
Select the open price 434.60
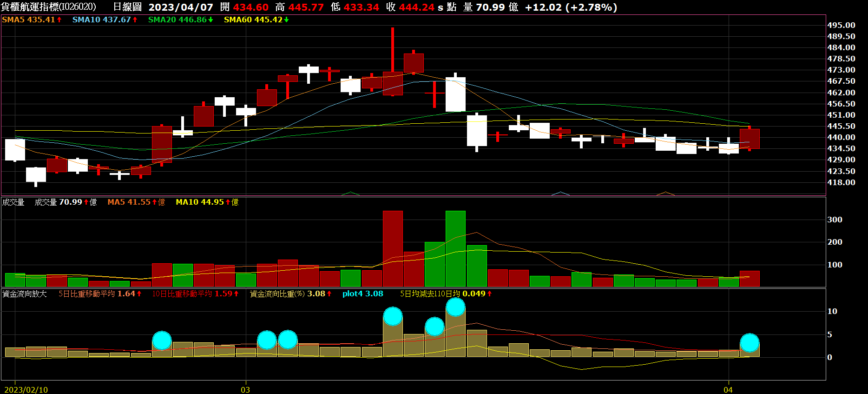[250, 7]
